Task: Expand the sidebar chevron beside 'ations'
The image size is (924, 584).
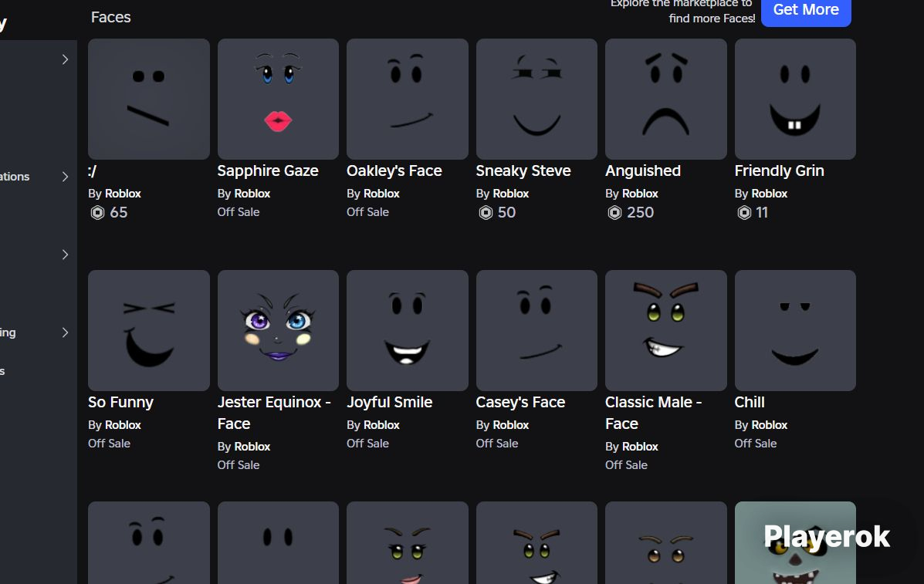Action: pyautogui.click(x=65, y=177)
